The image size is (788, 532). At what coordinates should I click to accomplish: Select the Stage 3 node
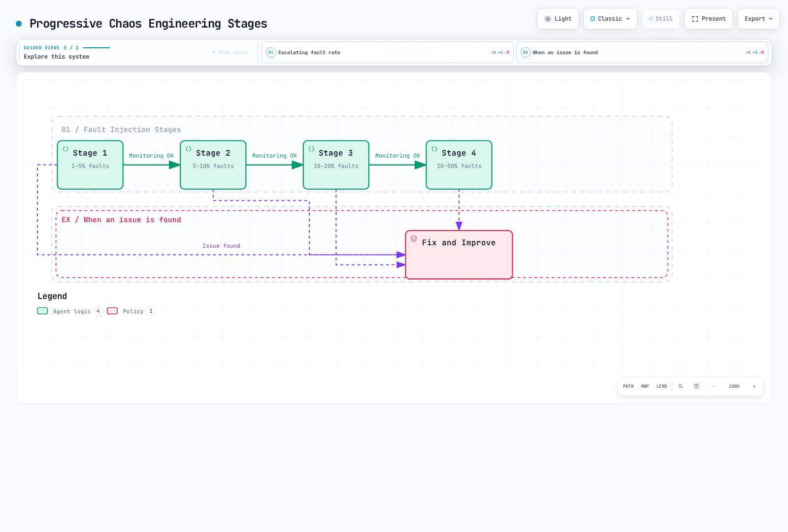336,165
